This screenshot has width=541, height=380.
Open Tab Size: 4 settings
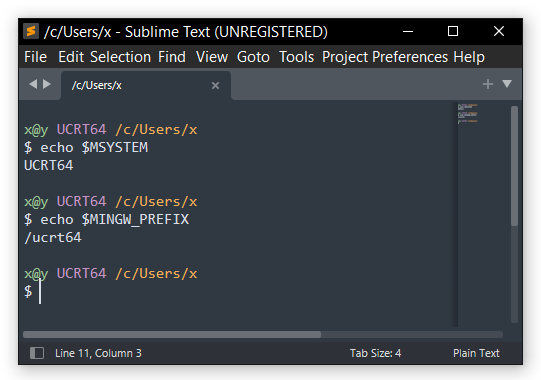(375, 353)
